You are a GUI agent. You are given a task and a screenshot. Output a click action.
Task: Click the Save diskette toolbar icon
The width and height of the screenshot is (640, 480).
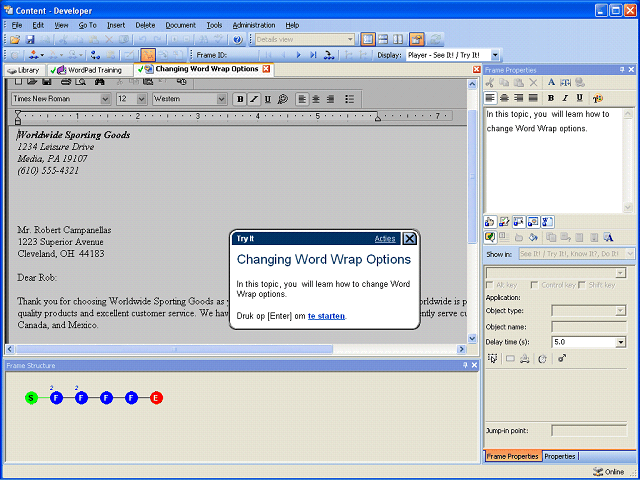(x=30, y=40)
